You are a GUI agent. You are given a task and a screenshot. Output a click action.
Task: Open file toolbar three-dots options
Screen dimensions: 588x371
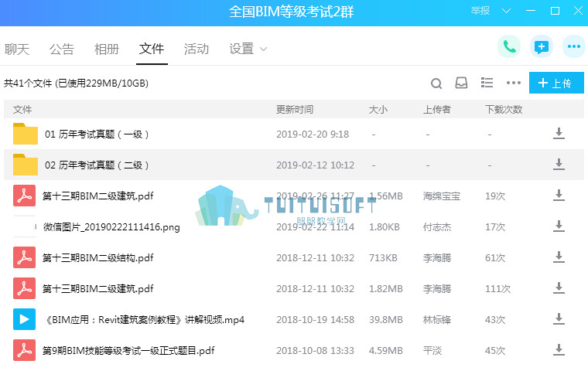tap(514, 83)
